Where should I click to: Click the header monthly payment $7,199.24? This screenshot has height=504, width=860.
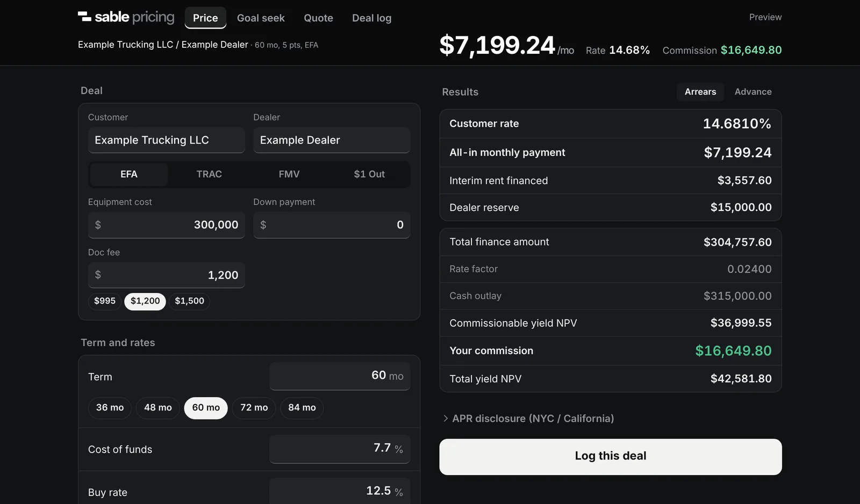coord(497,45)
